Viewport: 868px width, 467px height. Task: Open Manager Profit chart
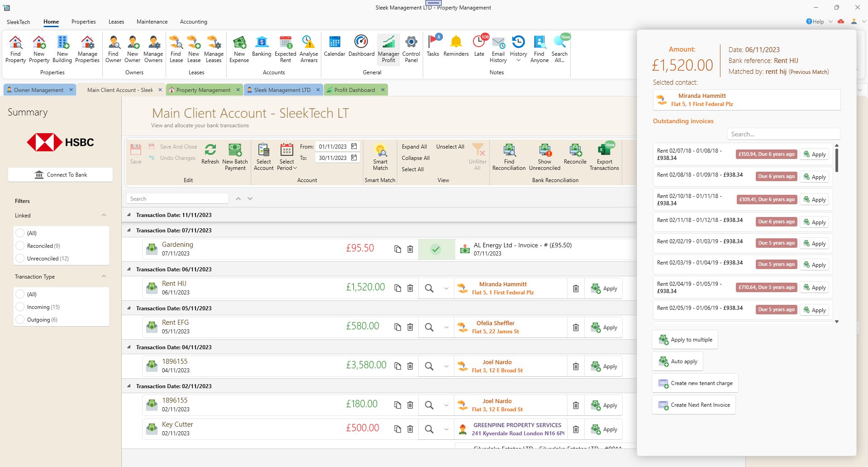tap(388, 49)
